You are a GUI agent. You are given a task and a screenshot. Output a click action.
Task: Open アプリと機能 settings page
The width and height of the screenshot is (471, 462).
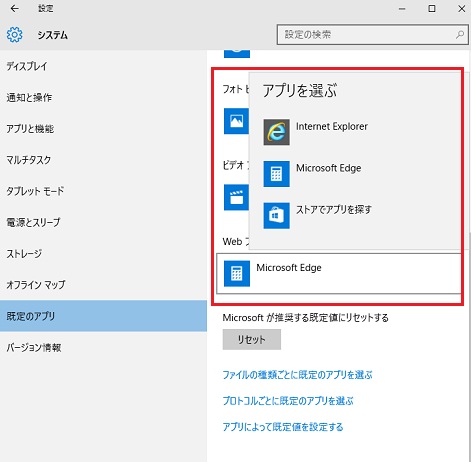tap(103, 129)
